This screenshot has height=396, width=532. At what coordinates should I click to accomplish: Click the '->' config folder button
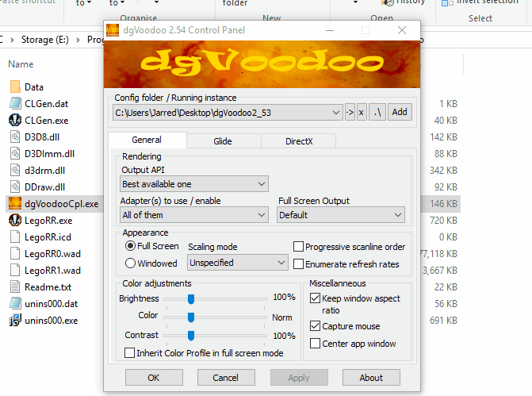tap(350, 112)
